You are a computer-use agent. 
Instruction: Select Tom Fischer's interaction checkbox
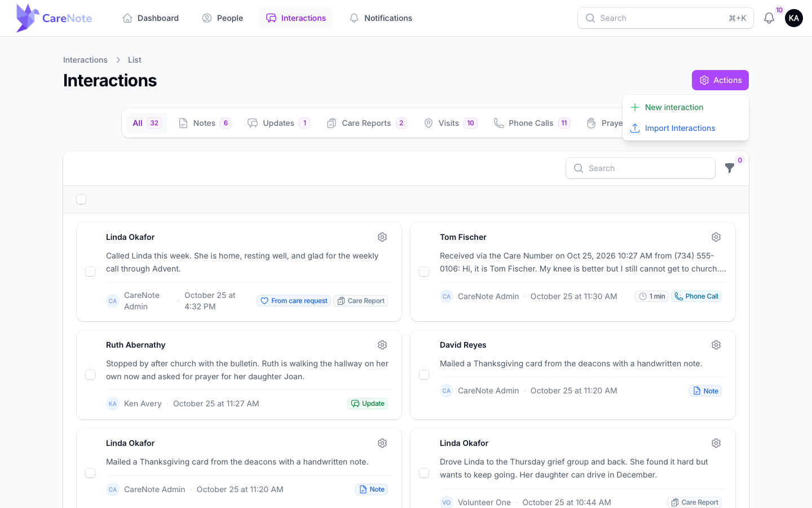click(x=424, y=271)
